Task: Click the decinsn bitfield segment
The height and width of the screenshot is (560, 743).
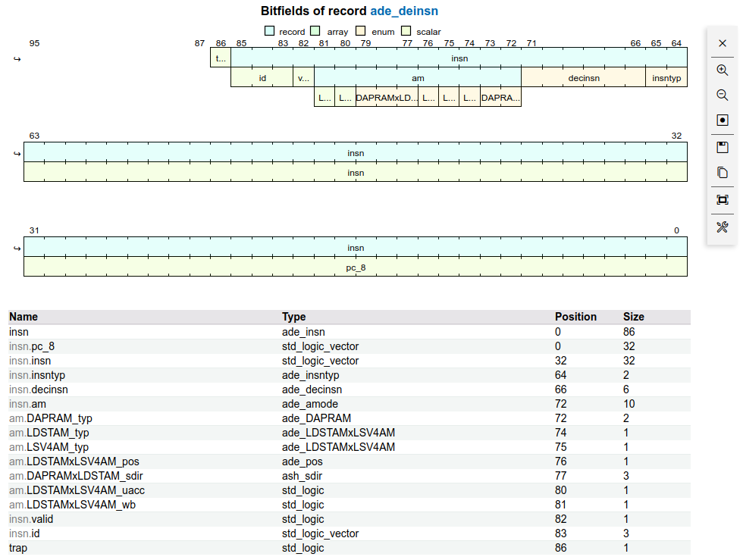Action: 584,77
